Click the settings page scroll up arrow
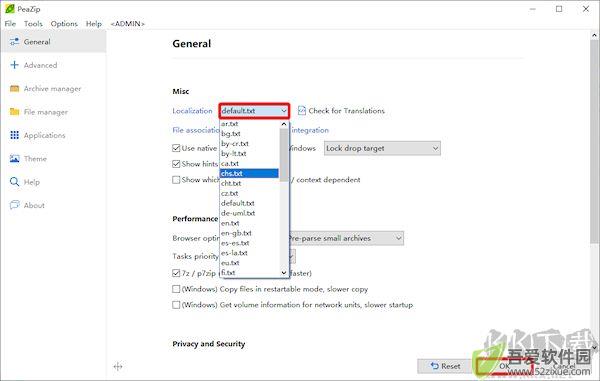 pyautogui.click(x=594, y=35)
